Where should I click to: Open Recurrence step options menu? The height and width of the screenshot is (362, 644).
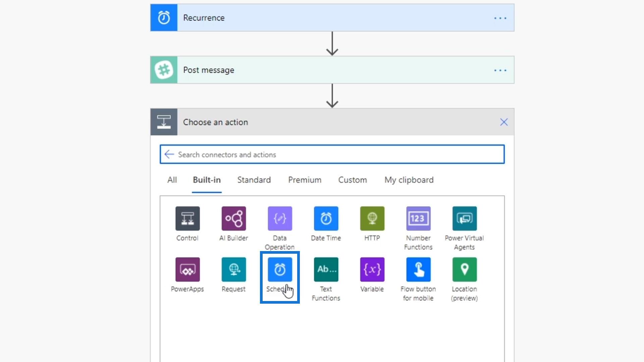click(500, 18)
